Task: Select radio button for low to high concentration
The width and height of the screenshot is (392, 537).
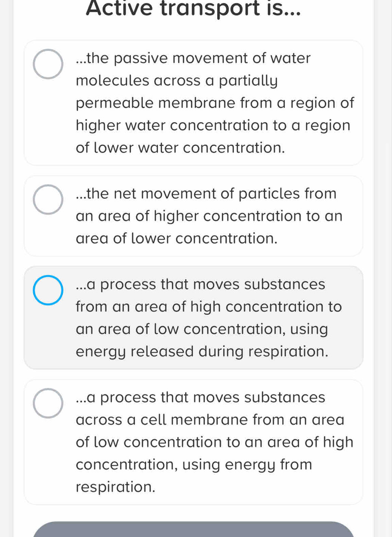Action: (x=48, y=403)
